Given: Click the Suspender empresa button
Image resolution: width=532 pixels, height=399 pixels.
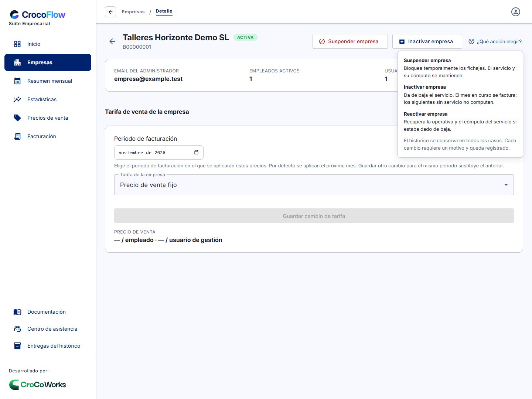Looking at the screenshot, I should (x=350, y=41).
